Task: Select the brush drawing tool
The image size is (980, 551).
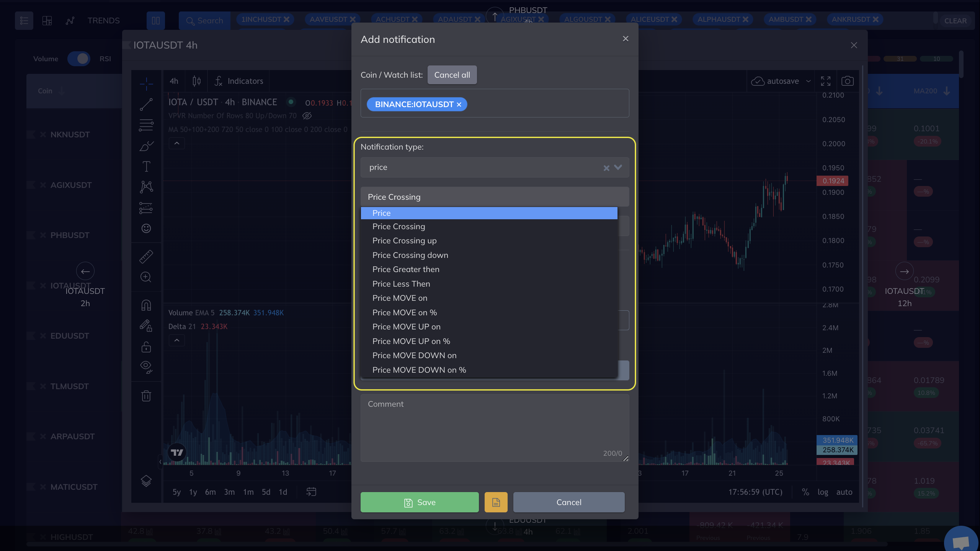Action: (146, 146)
